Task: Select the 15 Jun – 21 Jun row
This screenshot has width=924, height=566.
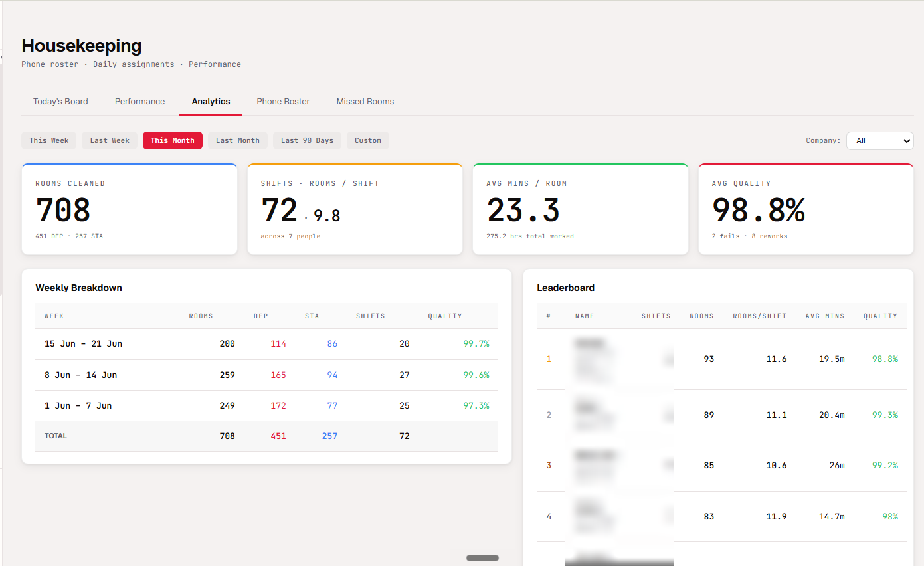Action: pyautogui.click(x=266, y=344)
